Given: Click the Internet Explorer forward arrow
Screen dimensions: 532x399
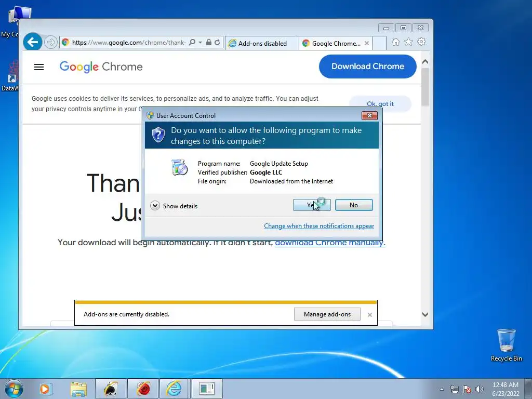Looking at the screenshot, I should [50, 43].
